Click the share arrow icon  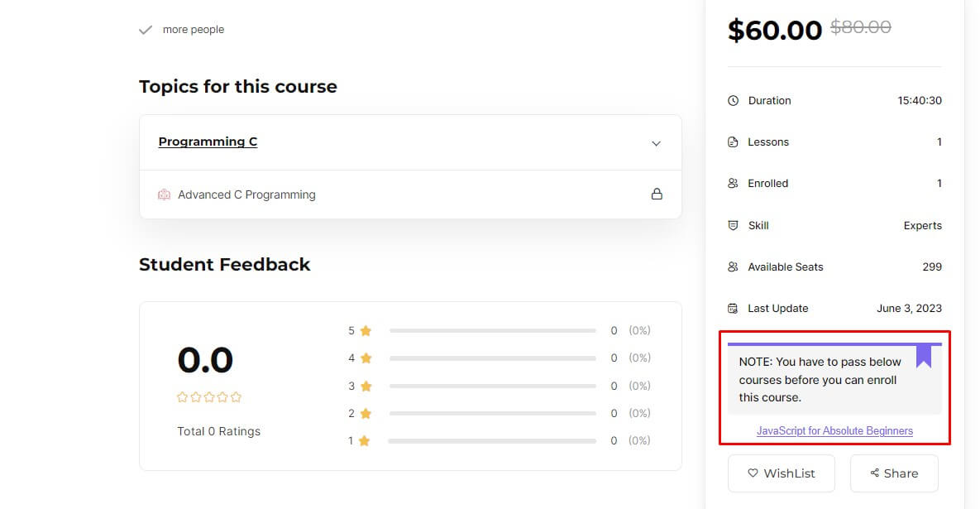[x=874, y=473]
